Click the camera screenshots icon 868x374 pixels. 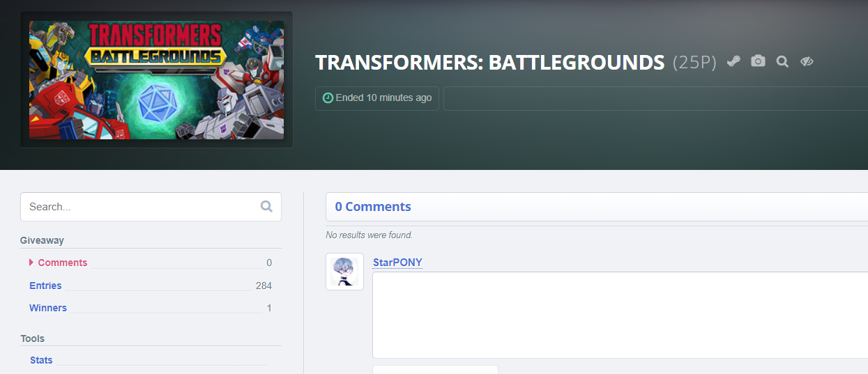coord(758,61)
